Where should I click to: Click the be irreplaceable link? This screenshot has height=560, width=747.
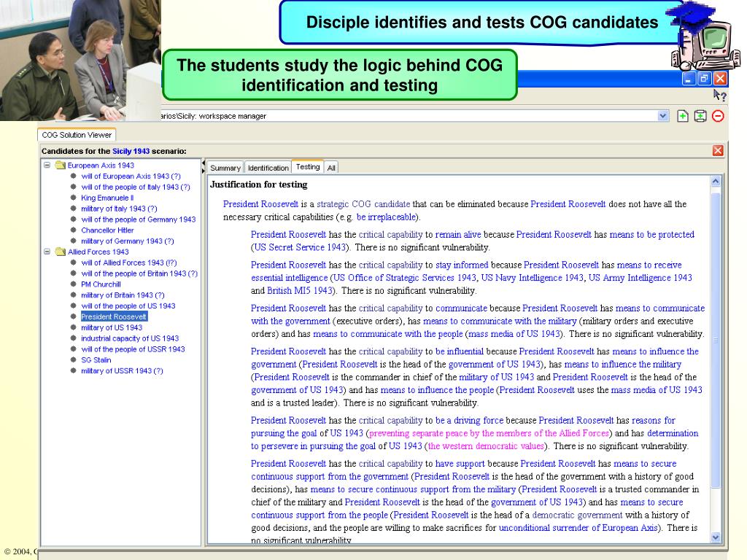[x=386, y=217]
